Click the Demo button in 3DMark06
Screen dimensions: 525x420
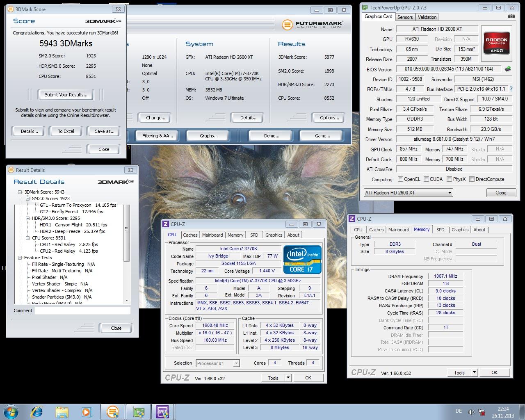coord(271,136)
